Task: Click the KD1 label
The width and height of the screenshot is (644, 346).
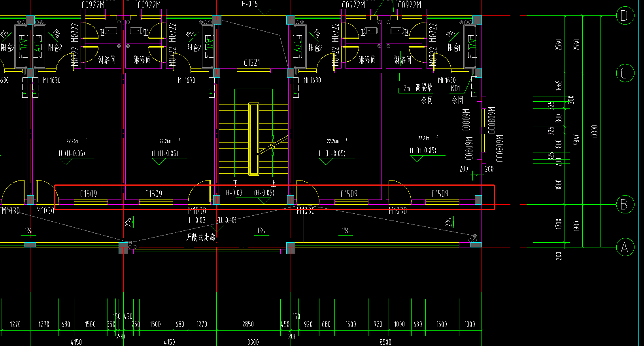Action: pos(455,88)
